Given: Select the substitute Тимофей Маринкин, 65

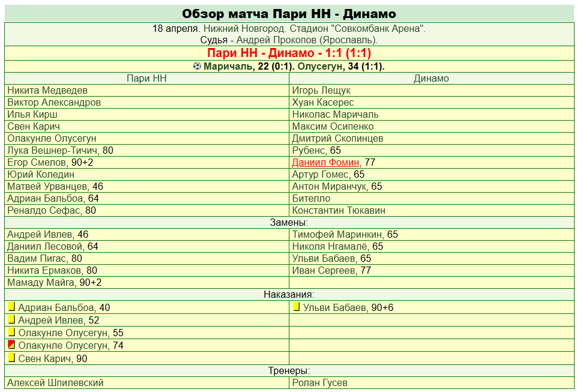Looking at the screenshot, I should coord(345,234).
